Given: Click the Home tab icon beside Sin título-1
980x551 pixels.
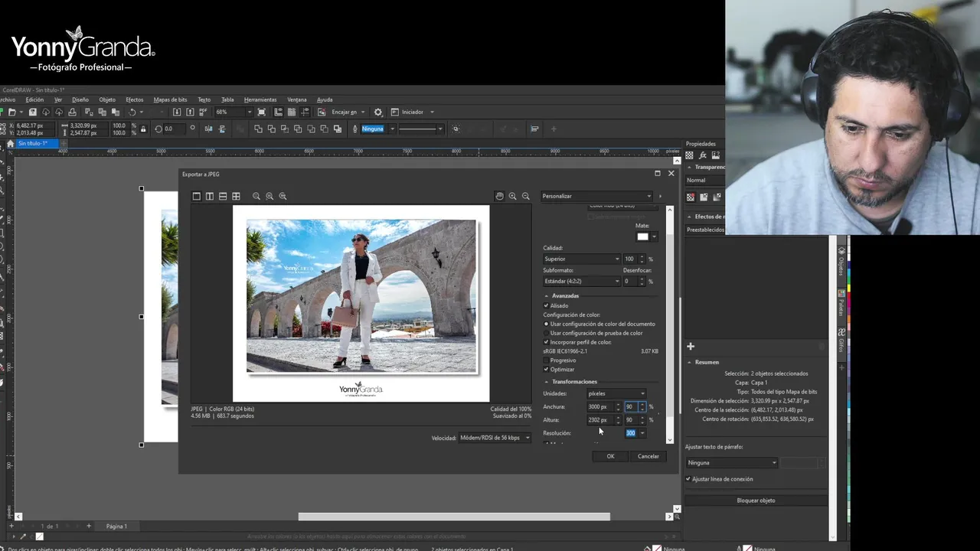Looking at the screenshot, I should coord(10,143).
